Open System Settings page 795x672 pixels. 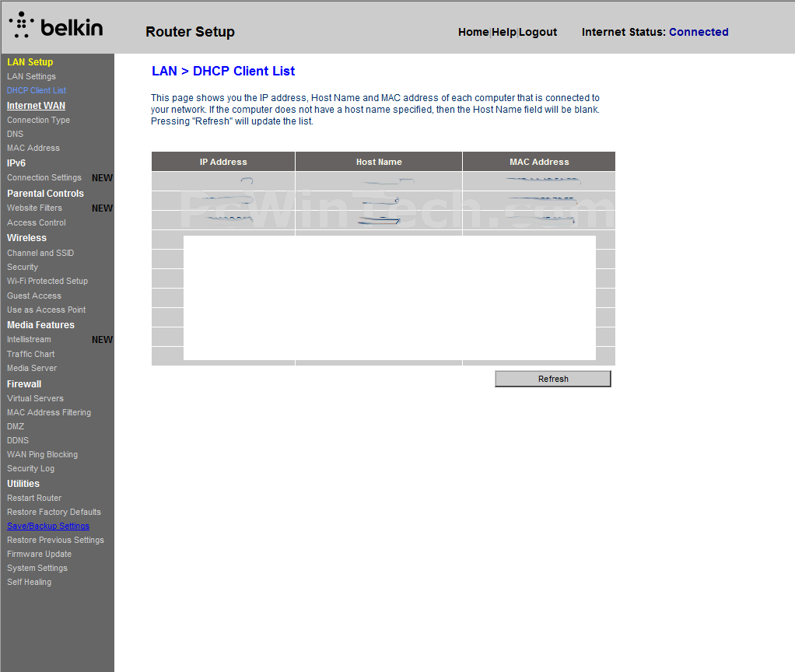pyautogui.click(x=37, y=568)
